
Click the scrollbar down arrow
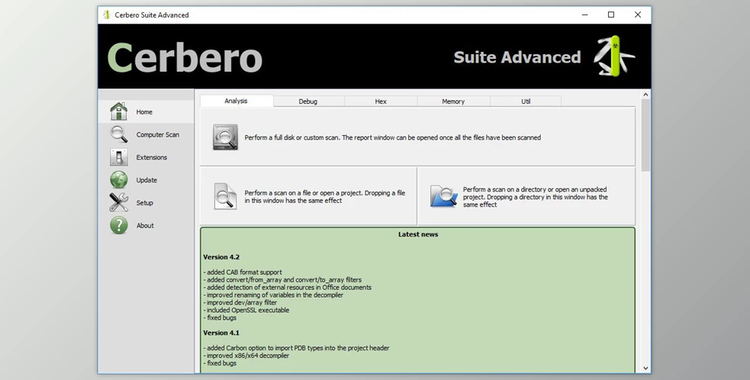click(x=645, y=368)
